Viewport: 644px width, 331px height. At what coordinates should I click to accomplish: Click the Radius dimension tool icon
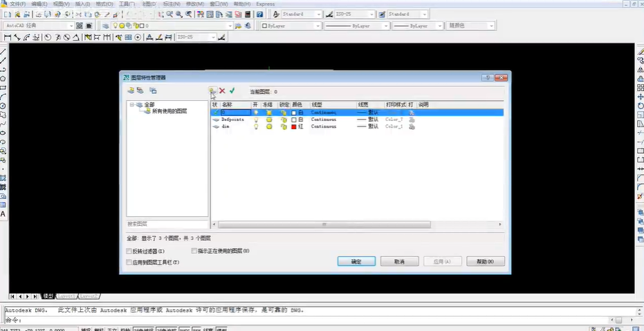pos(48,37)
